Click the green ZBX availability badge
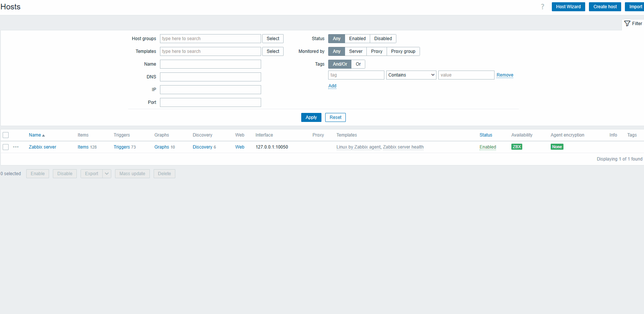 click(x=517, y=147)
